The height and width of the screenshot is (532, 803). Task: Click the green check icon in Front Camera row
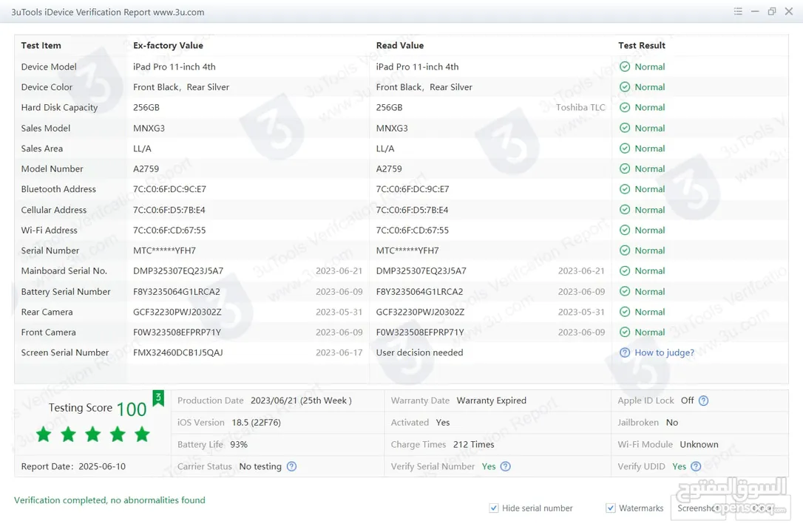point(625,332)
